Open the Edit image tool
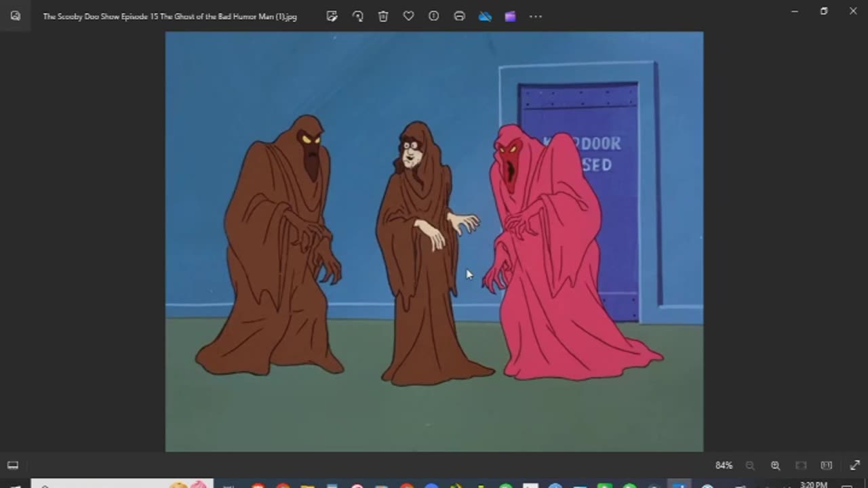 (332, 16)
